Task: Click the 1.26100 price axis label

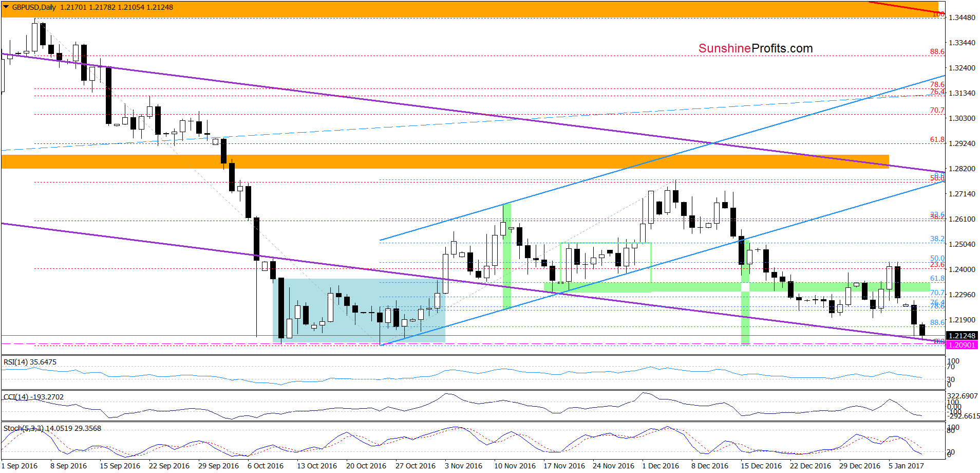Action: [962, 219]
